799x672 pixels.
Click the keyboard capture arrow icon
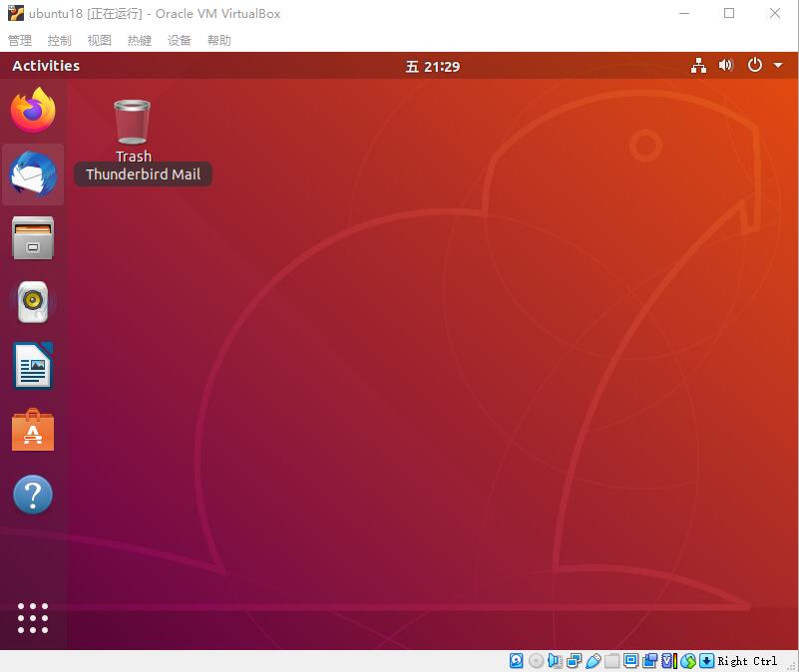point(706,661)
